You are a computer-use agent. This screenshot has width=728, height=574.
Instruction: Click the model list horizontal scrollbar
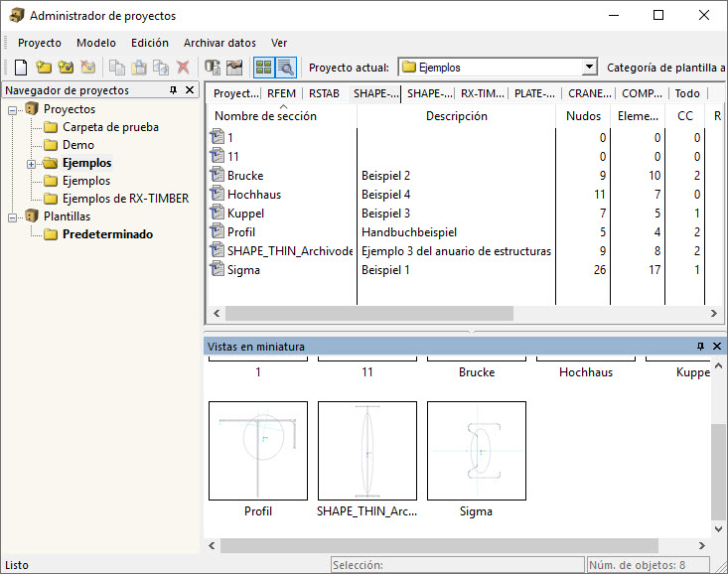pyautogui.click(x=369, y=314)
